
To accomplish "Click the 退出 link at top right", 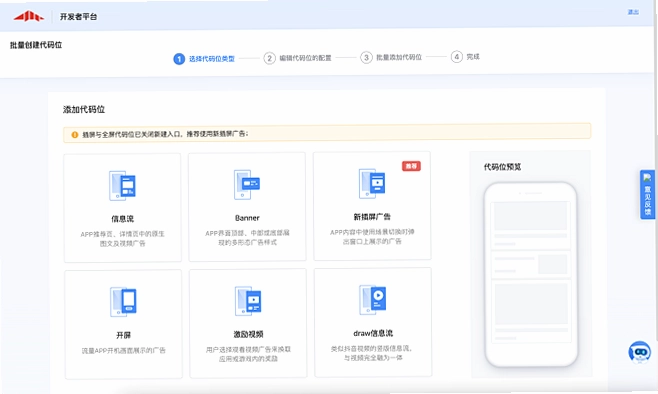I will click(633, 12).
